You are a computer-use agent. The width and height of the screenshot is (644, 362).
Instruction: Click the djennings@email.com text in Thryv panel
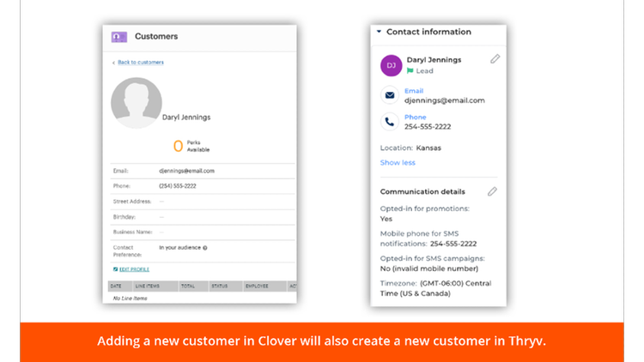[x=445, y=100]
